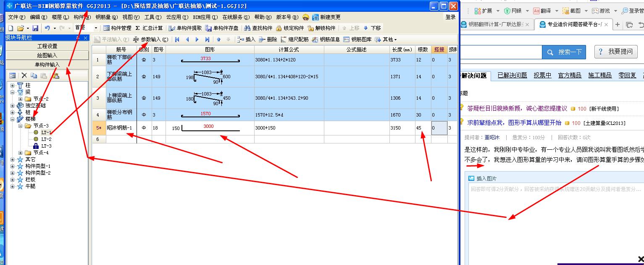This screenshot has height=265, width=644.
Task: Open 参数输入 parameter input
Action: click(150, 40)
